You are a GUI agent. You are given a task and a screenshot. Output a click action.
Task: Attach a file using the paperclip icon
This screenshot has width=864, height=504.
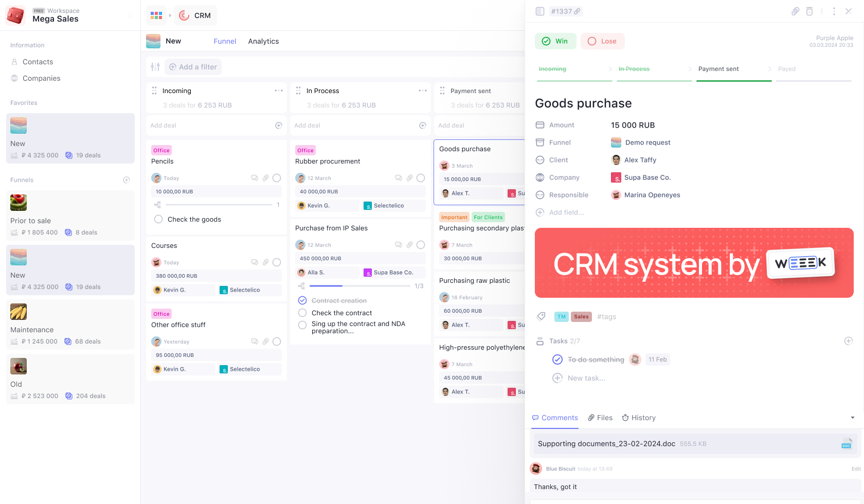(795, 11)
